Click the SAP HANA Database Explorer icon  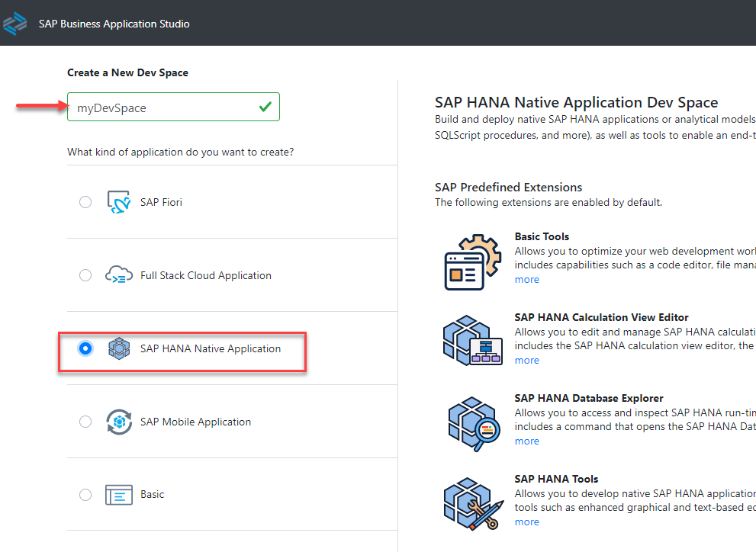(x=472, y=423)
